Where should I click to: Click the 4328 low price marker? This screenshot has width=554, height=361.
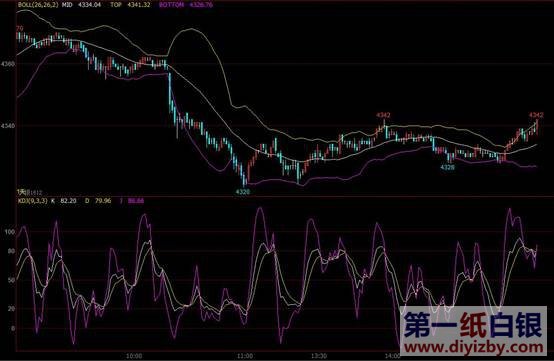pyautogui.click(x=448, y=167)
